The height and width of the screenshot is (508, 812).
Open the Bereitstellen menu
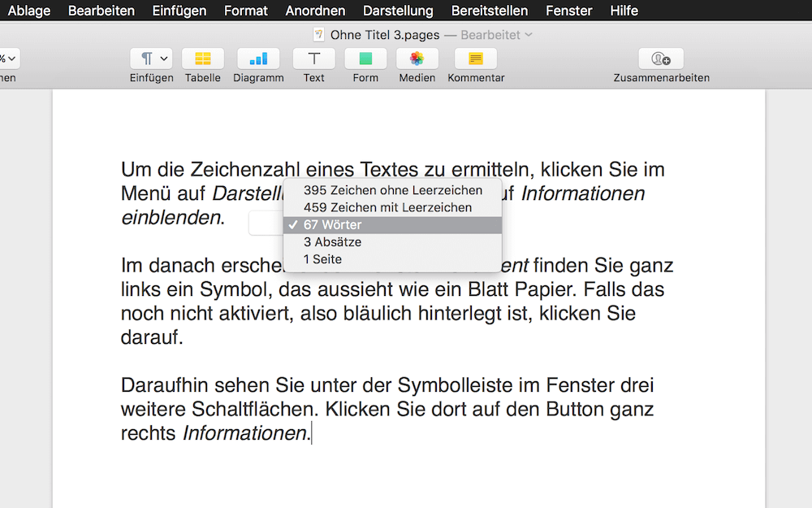point(489,11)
